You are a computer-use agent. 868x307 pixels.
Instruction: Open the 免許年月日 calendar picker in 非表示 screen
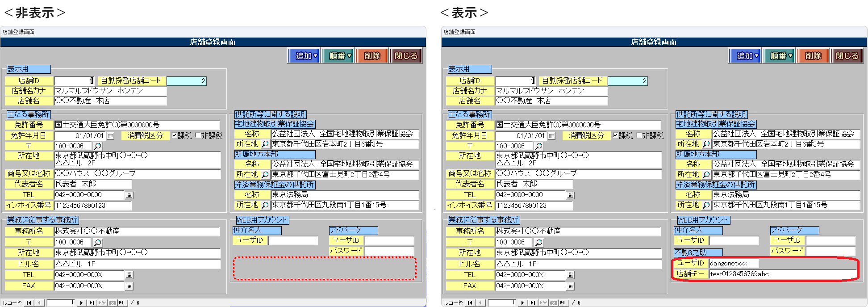tap(110, 136)
